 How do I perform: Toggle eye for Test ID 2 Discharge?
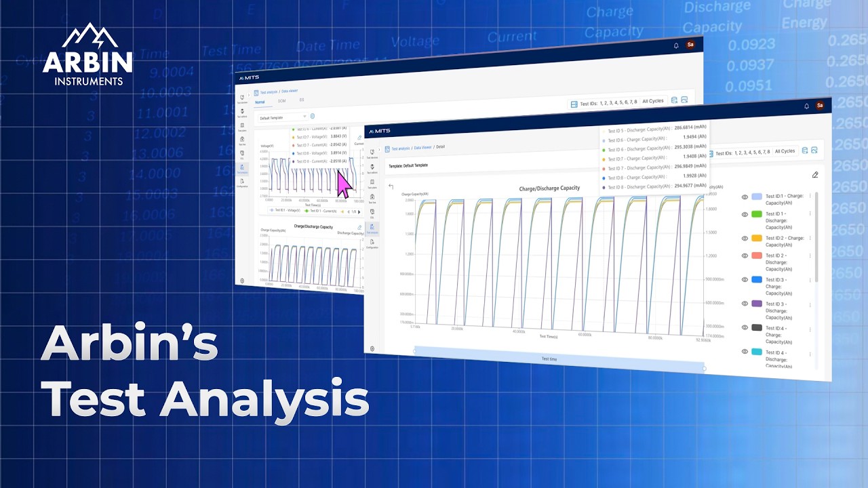point(745,256)
